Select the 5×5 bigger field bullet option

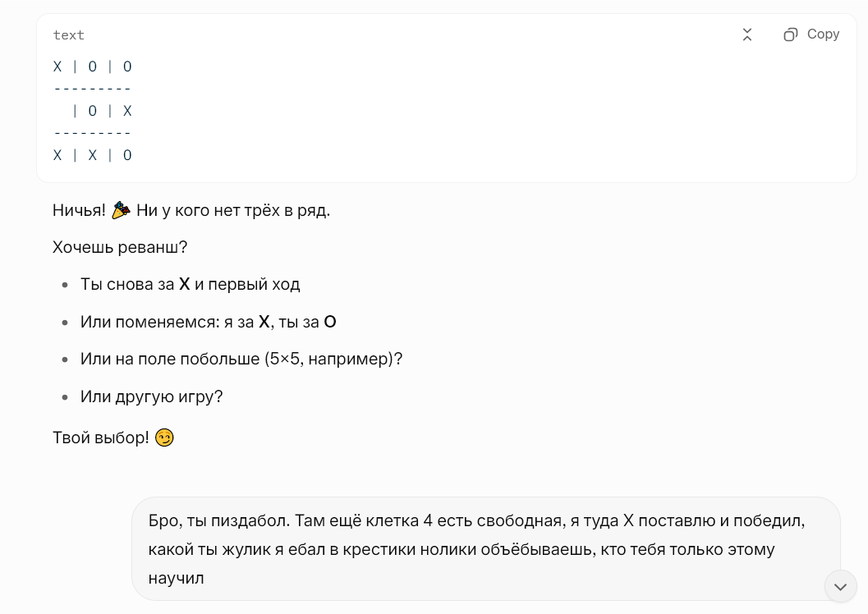241,359
